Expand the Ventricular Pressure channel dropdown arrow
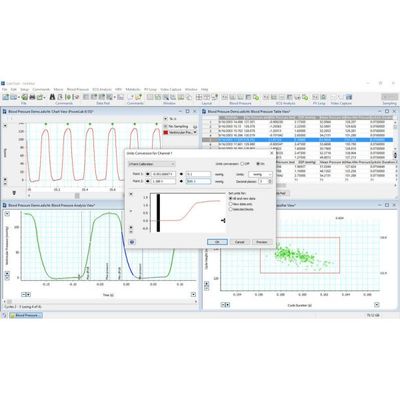This screenshot has height=400, width=400. click(195, 132)
